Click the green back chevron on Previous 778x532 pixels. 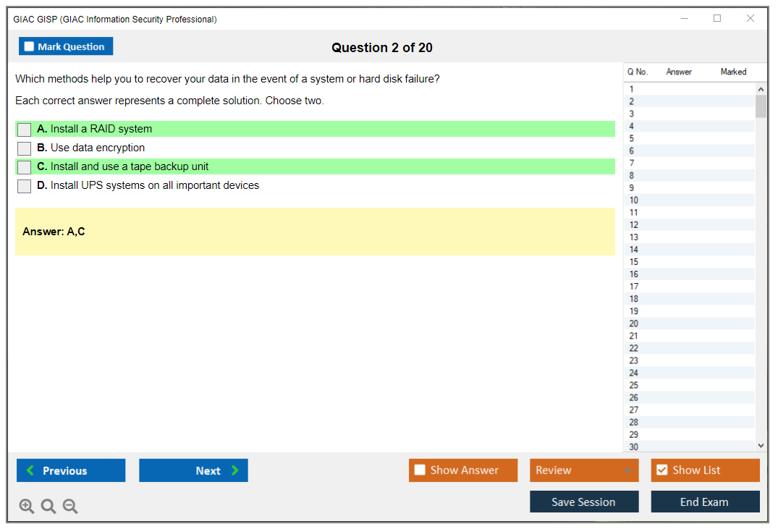point(29,470)
